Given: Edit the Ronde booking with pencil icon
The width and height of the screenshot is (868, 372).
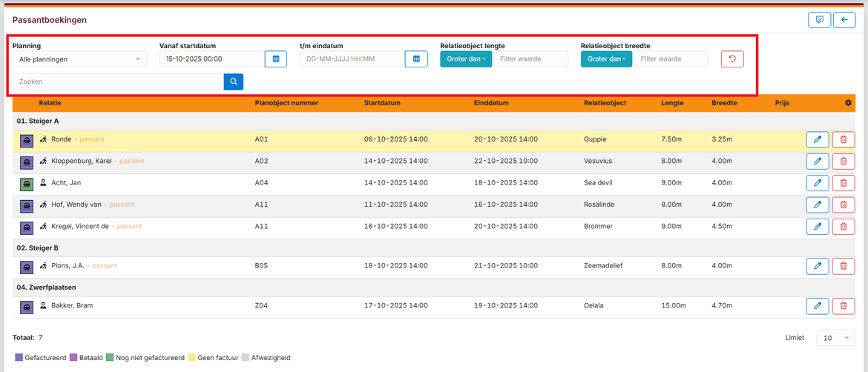Looking at the screenshot, I should [x=817, y=139].
